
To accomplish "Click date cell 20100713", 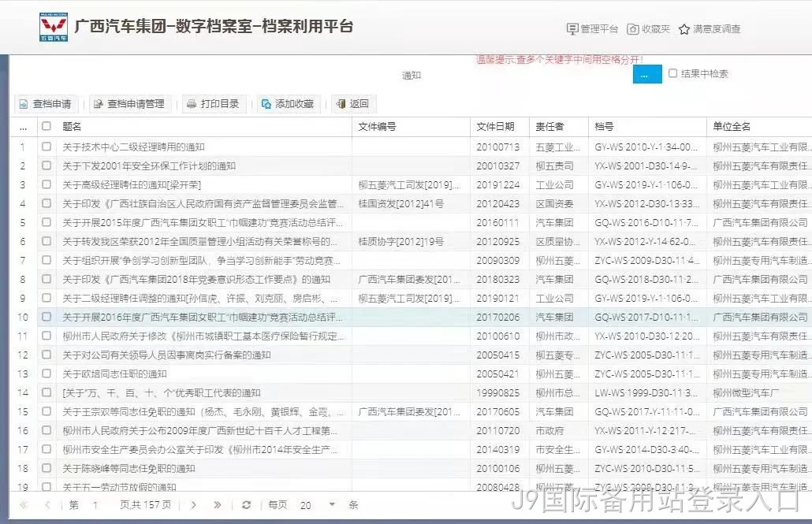I will click(497, 147).
